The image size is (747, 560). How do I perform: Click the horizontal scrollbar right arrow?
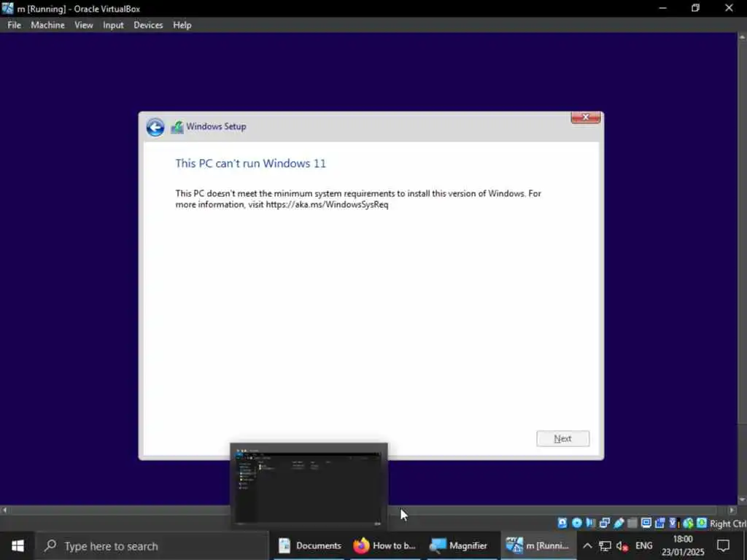pyautogui.click(x=732, y=510)
